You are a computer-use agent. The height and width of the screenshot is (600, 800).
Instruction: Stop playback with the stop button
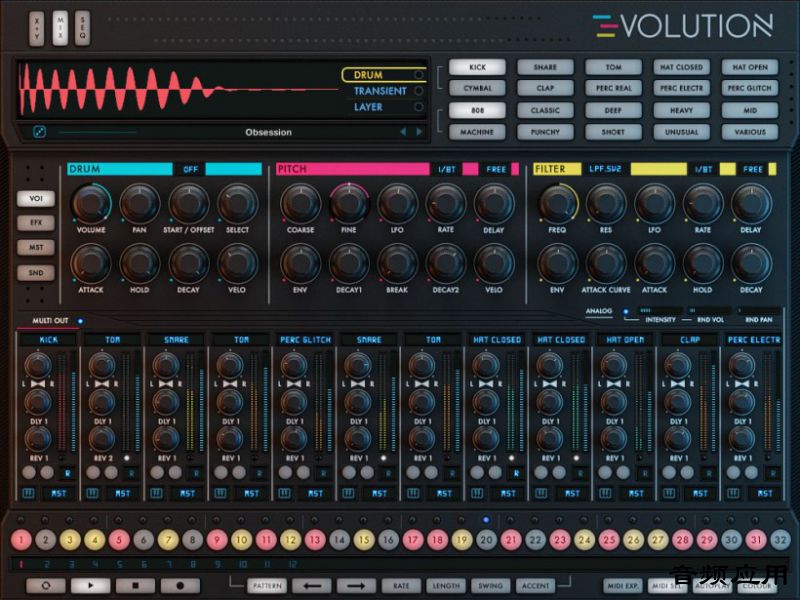pyautogui.click(x=136, y=586)
